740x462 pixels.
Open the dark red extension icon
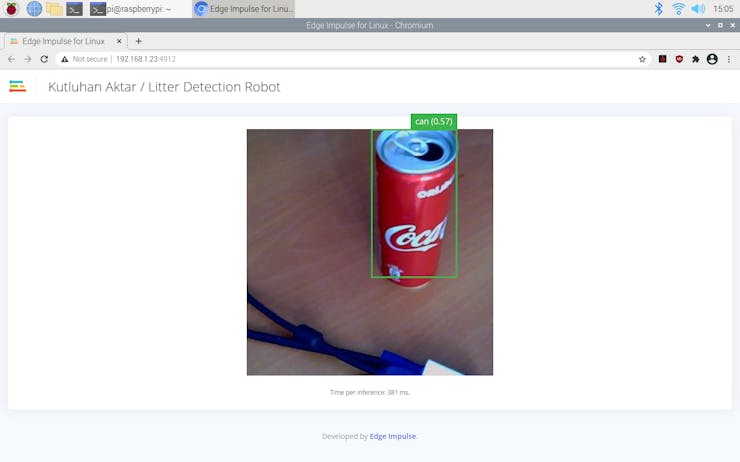coord(663,59)
